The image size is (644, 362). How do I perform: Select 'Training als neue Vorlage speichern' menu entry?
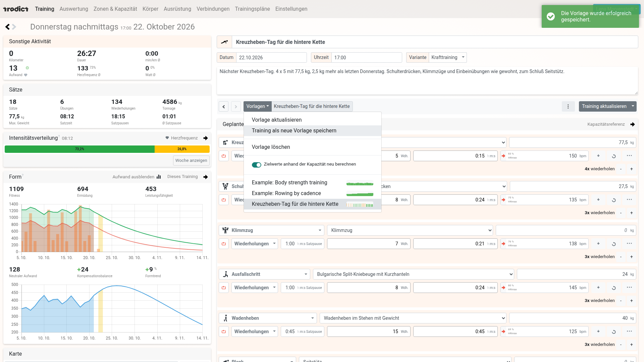click(x=313, y=131)
